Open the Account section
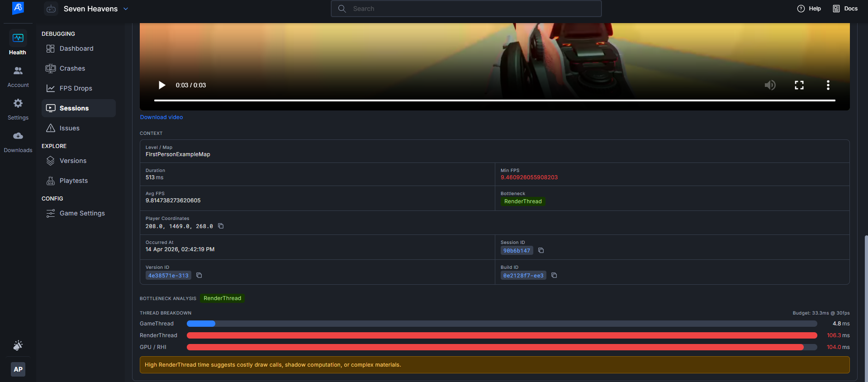The height and width of the screenshot is (382, 868). pos(18,76)
